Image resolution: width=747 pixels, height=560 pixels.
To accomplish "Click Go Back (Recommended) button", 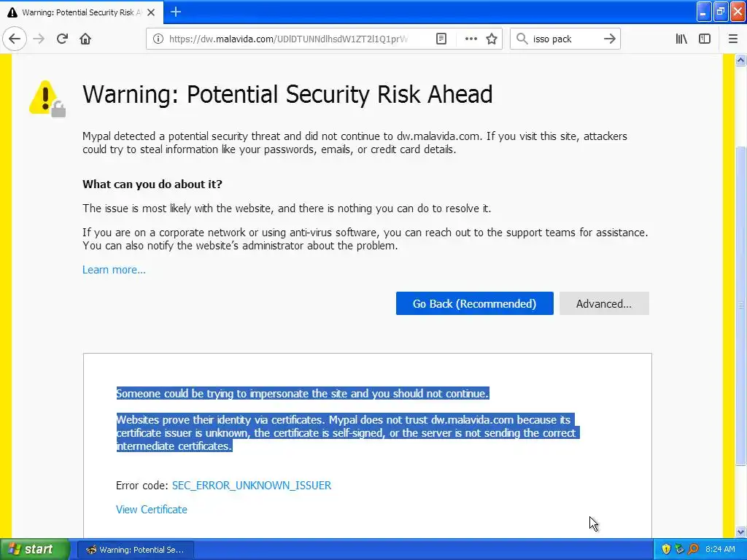I will pos(474,303).
